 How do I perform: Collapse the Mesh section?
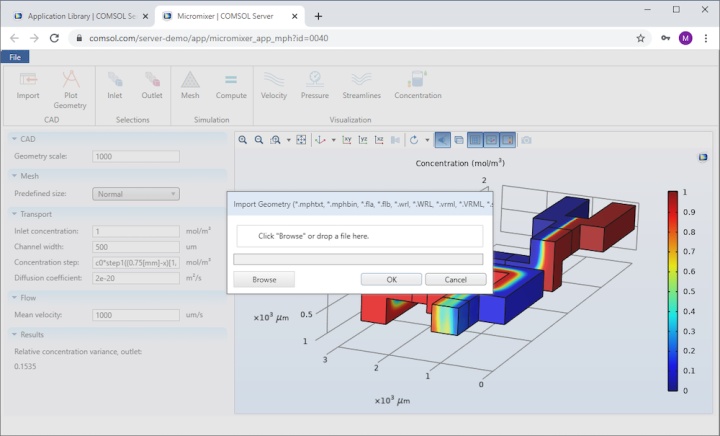pos(14,176)
